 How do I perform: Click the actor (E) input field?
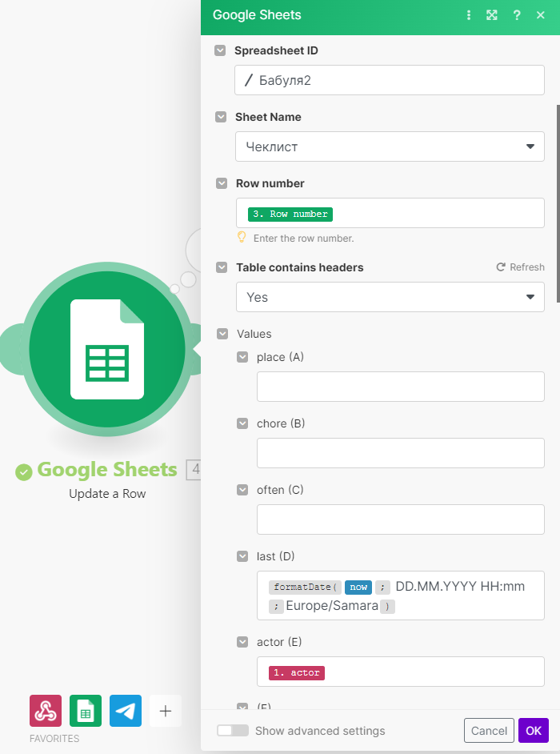[401, 672]
